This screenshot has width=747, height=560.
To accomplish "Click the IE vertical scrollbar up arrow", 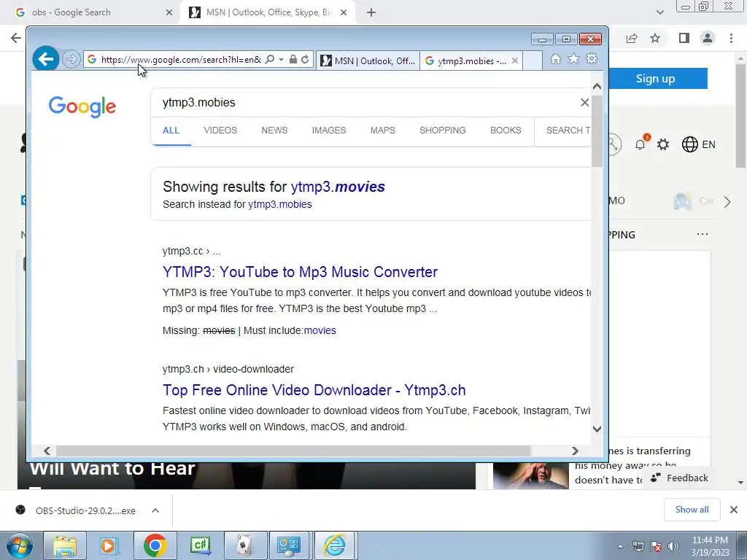I will click(x=597, y=87).
